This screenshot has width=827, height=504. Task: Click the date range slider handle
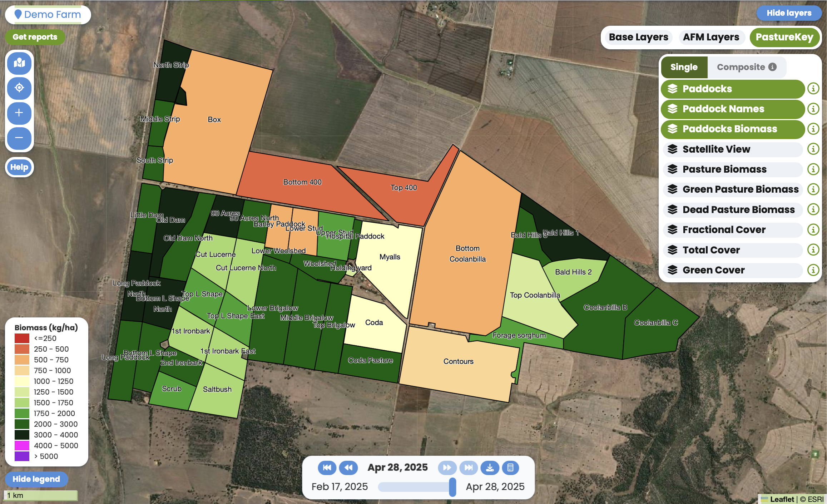pyautogui.click(x=452, y=487)
